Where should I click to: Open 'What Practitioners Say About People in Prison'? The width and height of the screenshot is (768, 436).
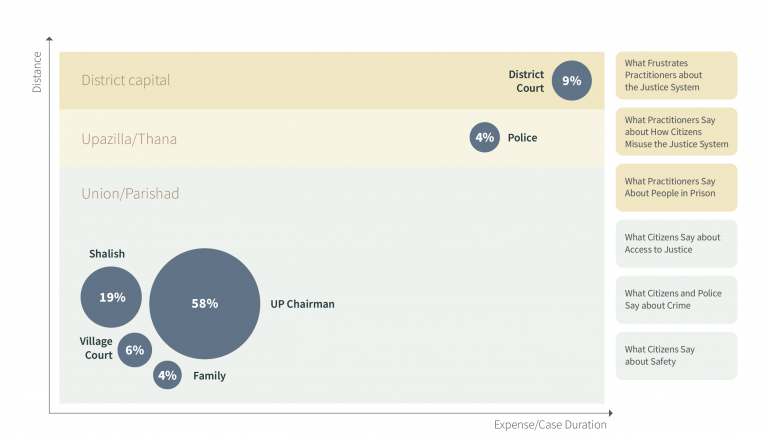676,187
